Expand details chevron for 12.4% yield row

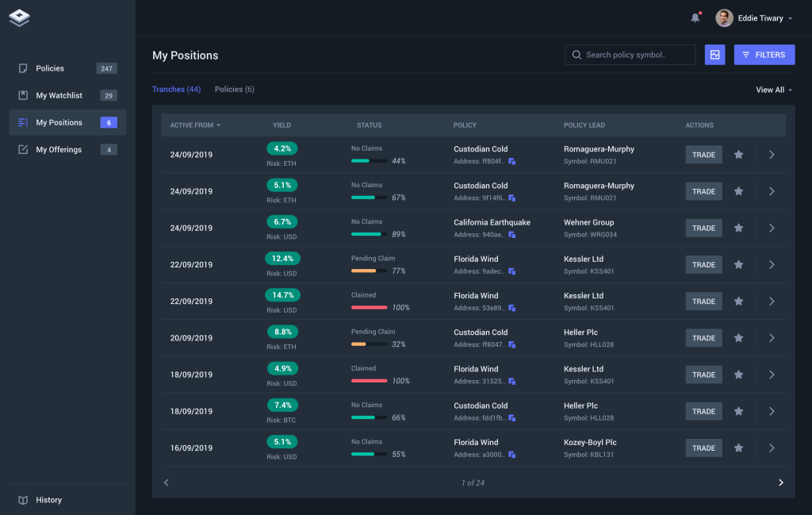click(x=772, y=265)
